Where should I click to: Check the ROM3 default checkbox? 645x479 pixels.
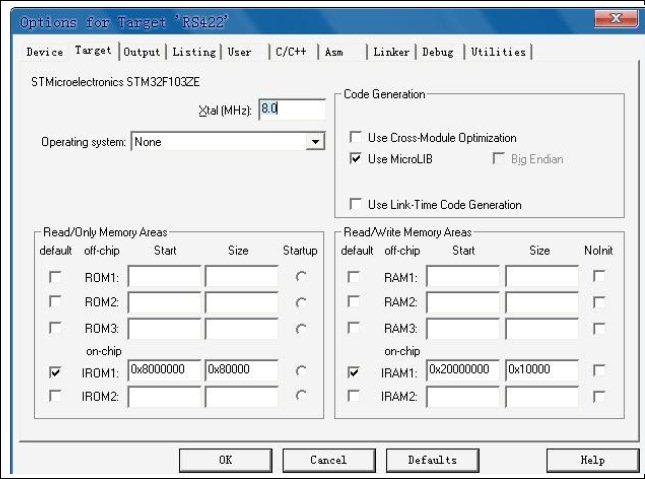[55, 328]
